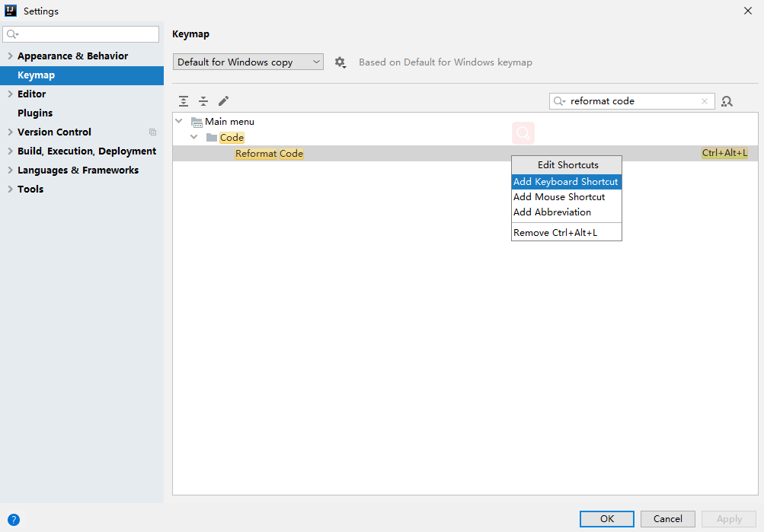Select Keymap in the settings sidebar
The width and height of the screenshot is (764, 532).
pos(82,75)
